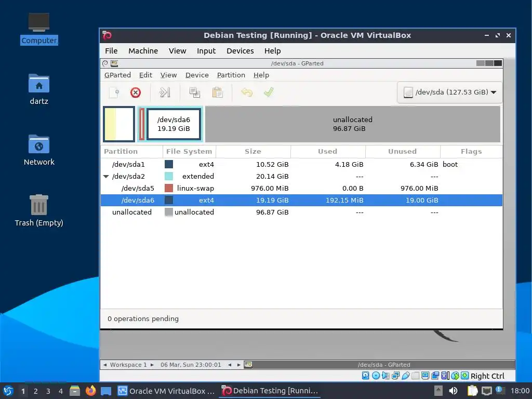Image resolution: width=532 pixels, height=399 pixels.
Task: Click the Resize/Move partition toolbar icon
Action: click(165, 92)
